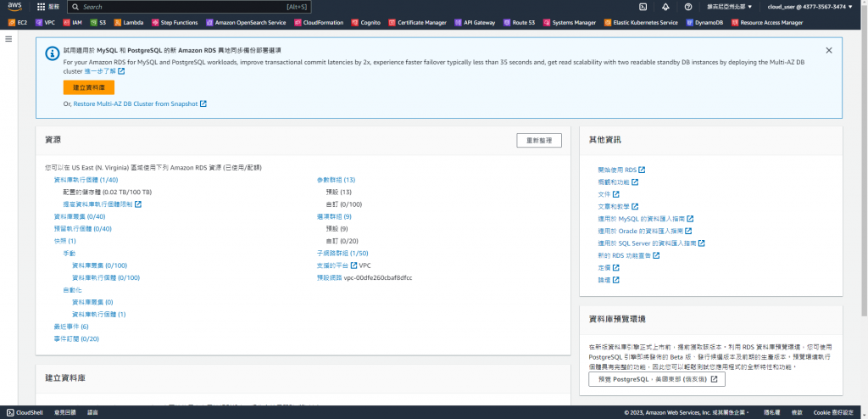Open the 定價 pricing link
Image resolution: width=868 pixels, height=419 pixels.
pos(608,267)
